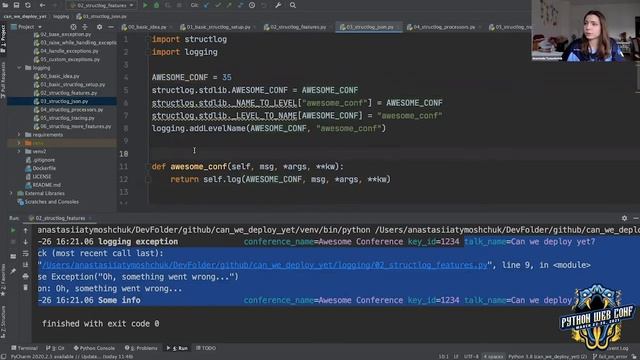Toggle soft-wrap in Run console
The height and width of the screenshot is (360, 640).
tap(25, 253)
